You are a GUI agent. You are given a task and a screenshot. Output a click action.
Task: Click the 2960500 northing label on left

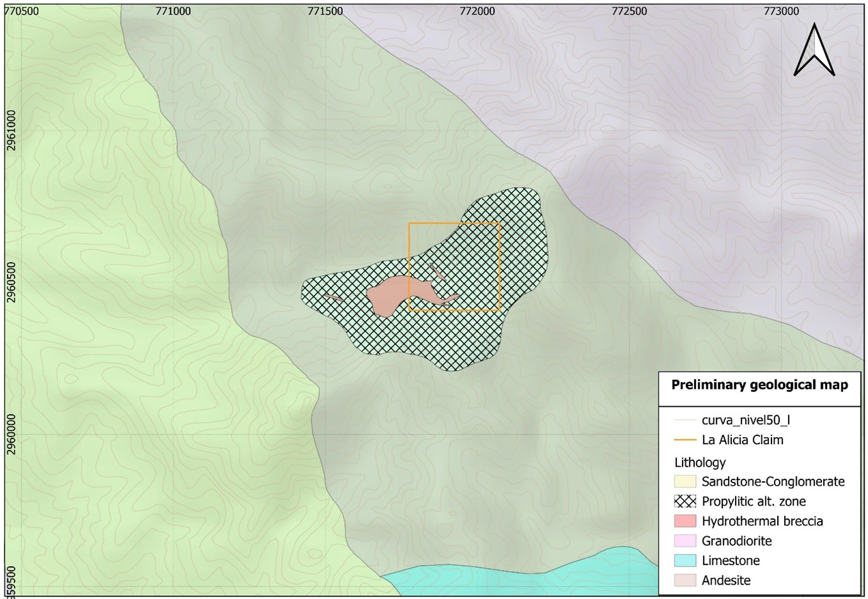pos(11,283)
